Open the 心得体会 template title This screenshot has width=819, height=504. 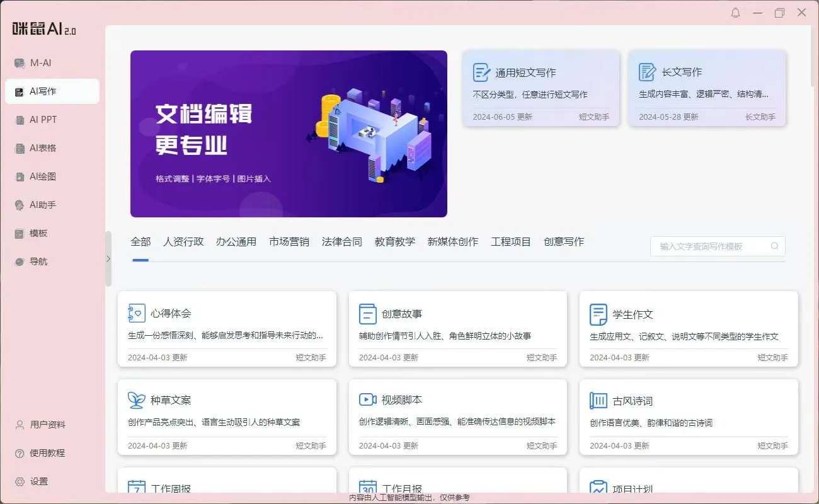[171, 314]
